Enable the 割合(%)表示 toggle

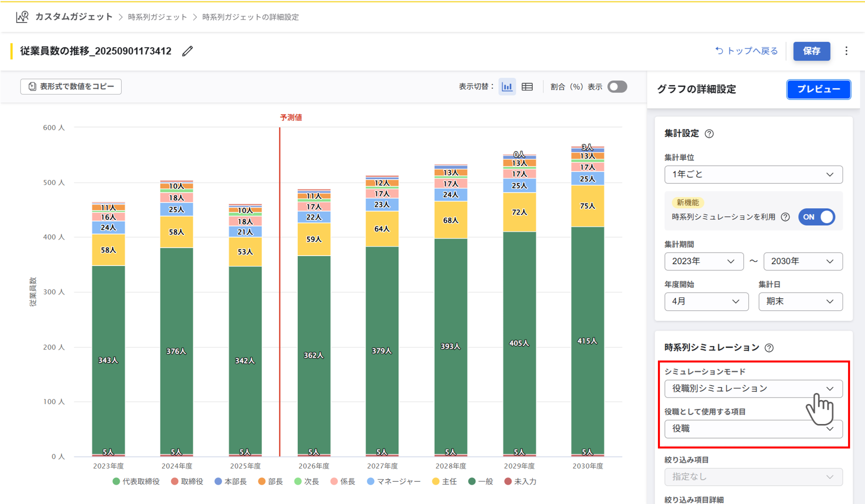[617, 86]
